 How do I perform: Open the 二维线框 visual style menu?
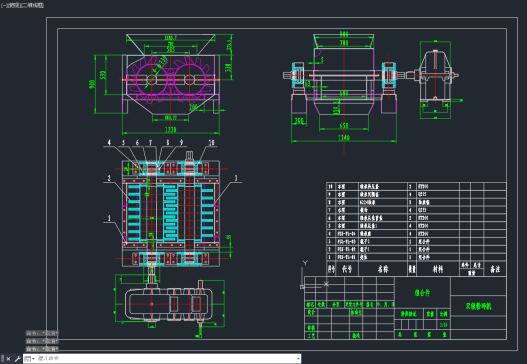[33, 5]
